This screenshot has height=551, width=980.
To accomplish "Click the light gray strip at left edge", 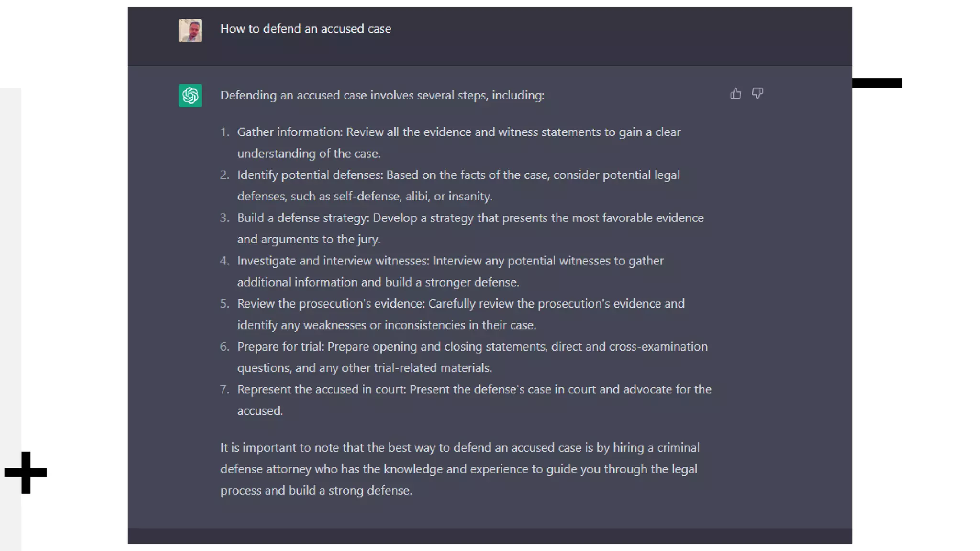I will click(x=10, y=287).
